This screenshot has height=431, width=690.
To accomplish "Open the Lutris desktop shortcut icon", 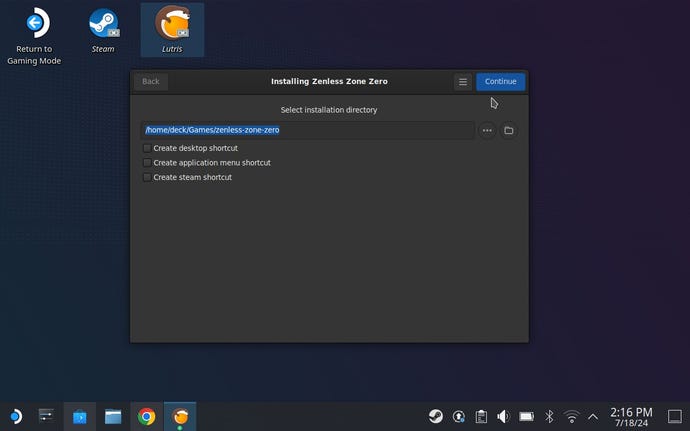I will [x=172, y=26].
